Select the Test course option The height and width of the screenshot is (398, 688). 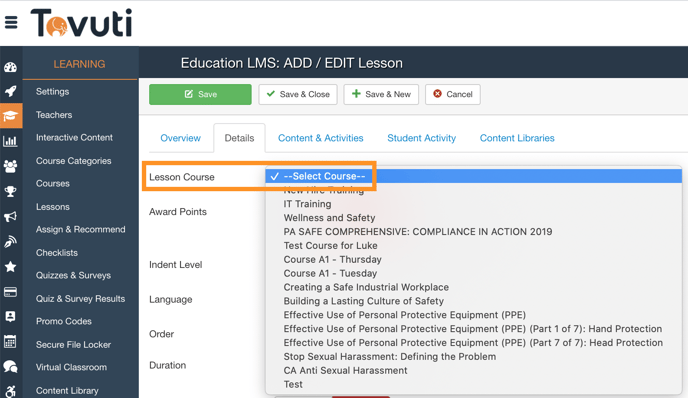[x=473, y=384]
